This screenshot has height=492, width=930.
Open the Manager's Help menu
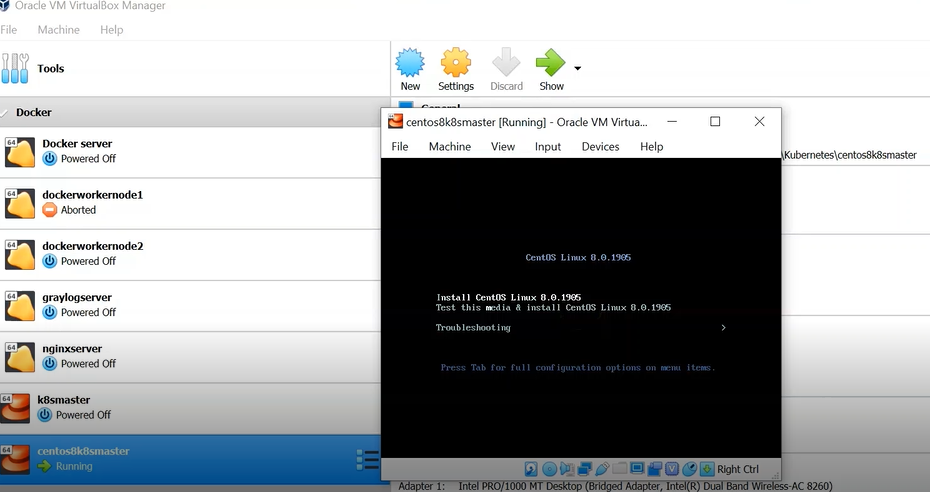[x=112, y=30]
